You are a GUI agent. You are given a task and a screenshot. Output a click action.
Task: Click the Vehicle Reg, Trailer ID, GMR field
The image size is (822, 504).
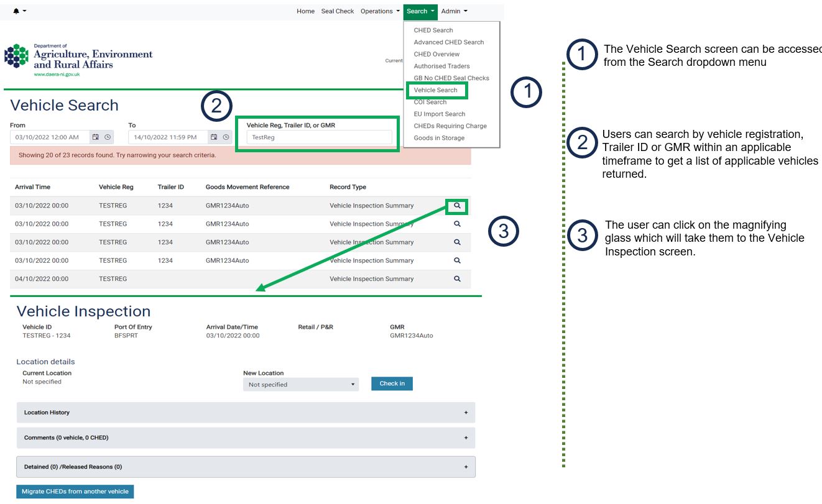pyautogui.click(x=319, y=137)
